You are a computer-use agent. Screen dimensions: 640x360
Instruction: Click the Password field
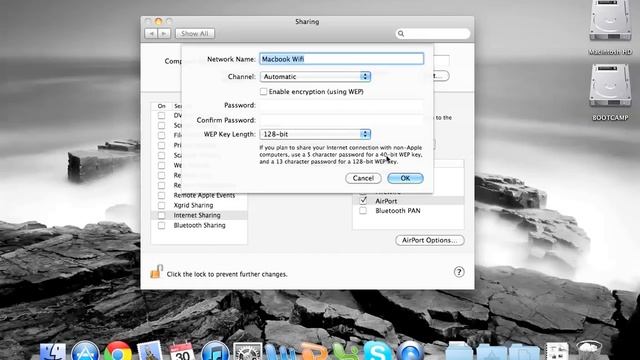coord(342,106)
